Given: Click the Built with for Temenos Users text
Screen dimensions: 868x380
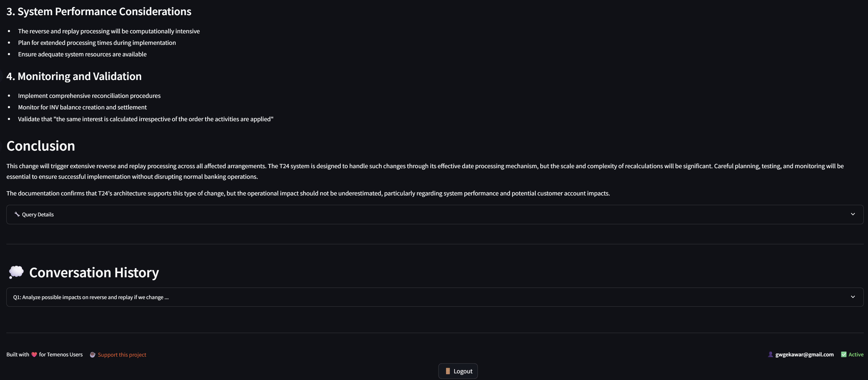Looking at the screenshot, I should click(45, 355).
